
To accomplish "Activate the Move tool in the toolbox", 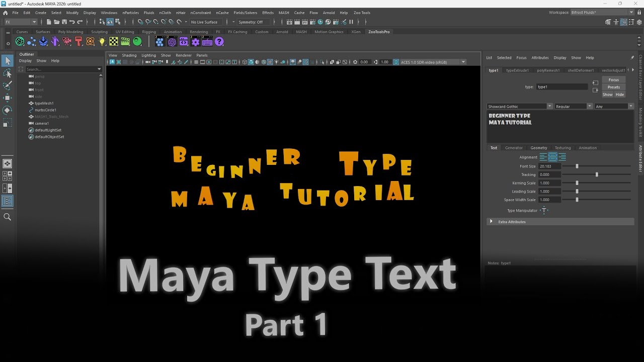I will (8, 98).
